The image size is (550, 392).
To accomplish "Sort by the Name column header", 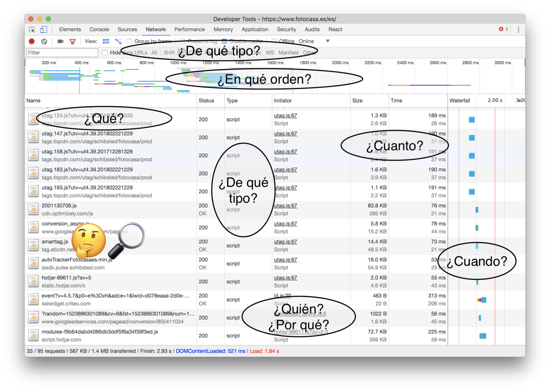I will 111,100.
